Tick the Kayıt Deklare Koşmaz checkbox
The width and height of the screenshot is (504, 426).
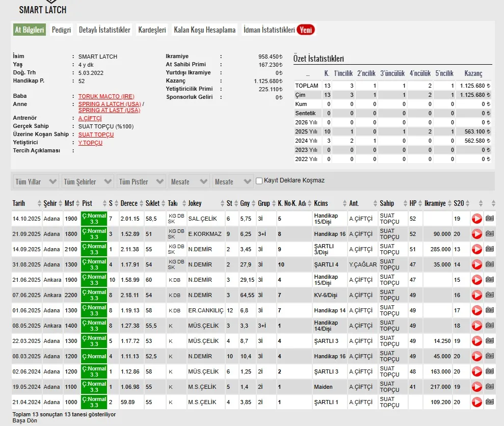coord(259,181)
